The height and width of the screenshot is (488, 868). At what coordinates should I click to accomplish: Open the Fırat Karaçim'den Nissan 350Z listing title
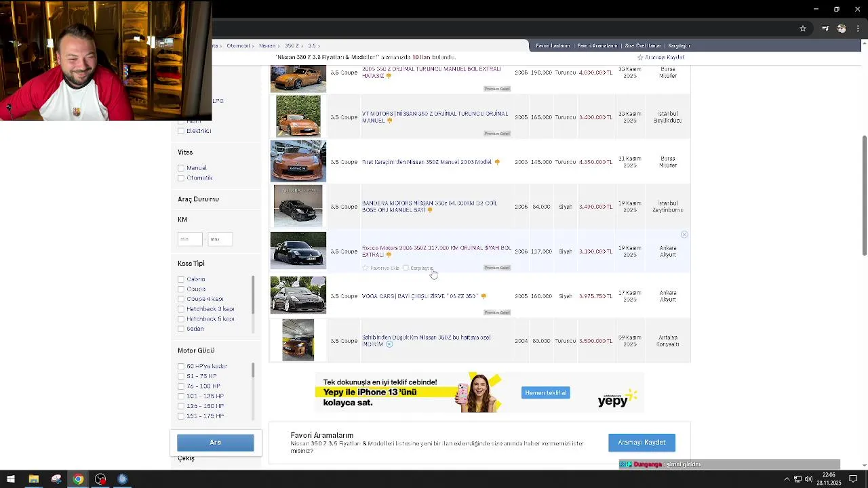click(427, 162)
